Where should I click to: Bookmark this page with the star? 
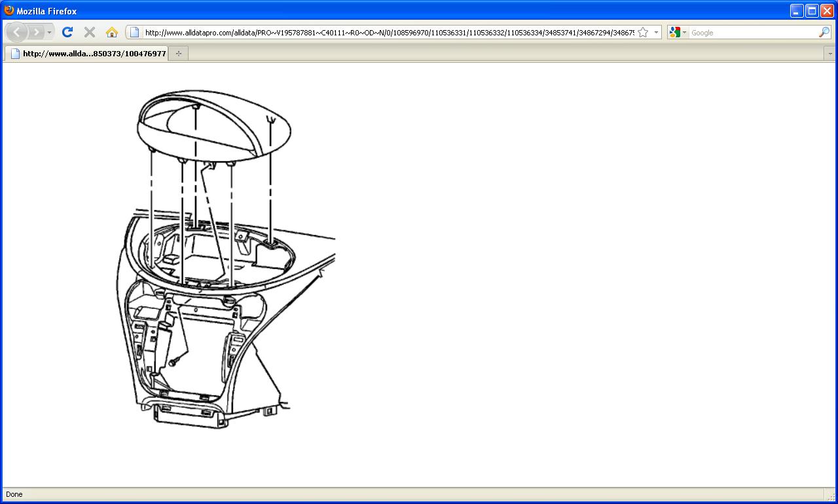(643, 32)
